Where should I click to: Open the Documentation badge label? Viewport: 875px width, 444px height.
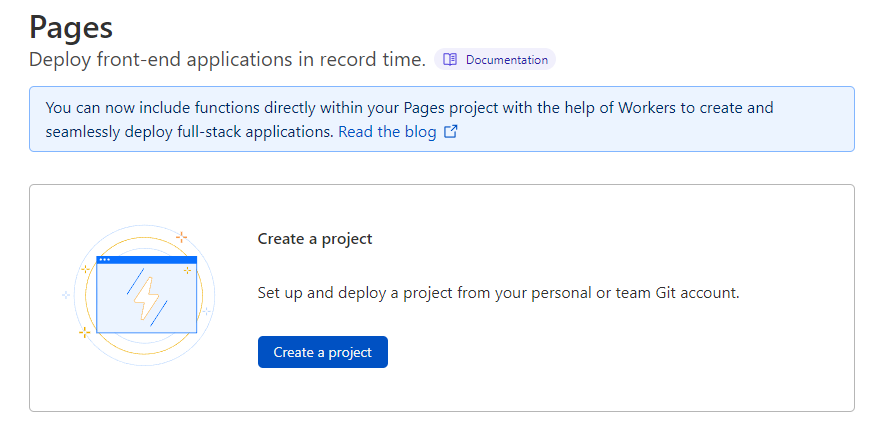coord(506,60)
